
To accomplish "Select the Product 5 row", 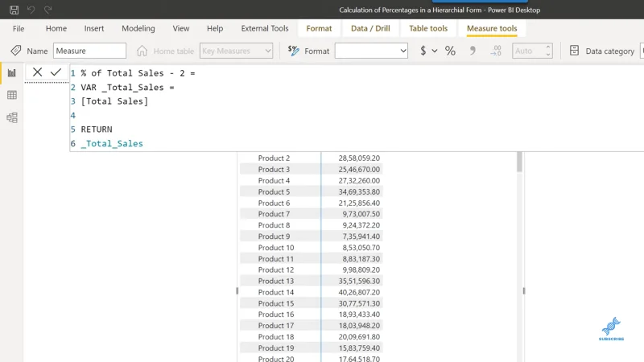I will click(311, 191).
